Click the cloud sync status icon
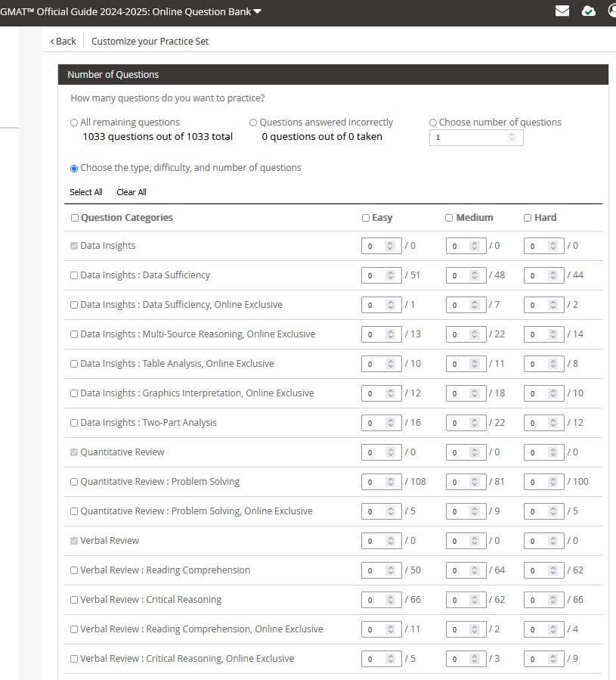 coord(588,11)
